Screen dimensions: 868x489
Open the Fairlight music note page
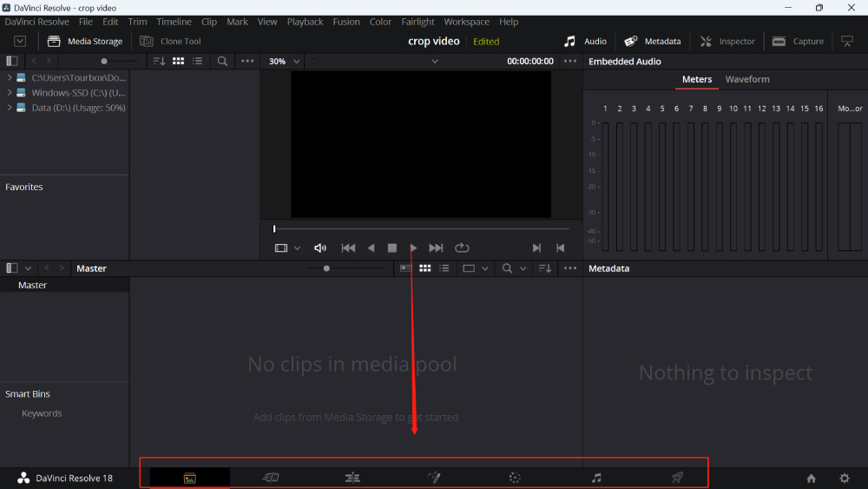[x=596, y=478]
